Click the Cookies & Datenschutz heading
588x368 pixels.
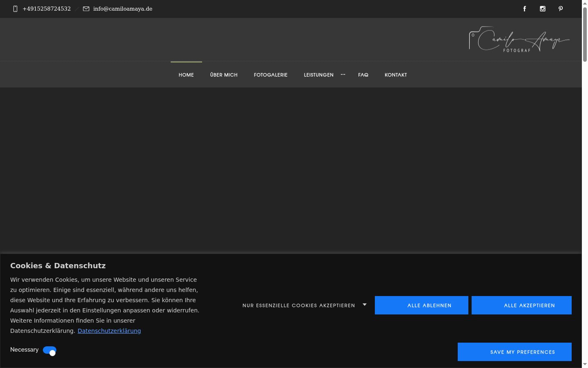click(x=58, y=266)
